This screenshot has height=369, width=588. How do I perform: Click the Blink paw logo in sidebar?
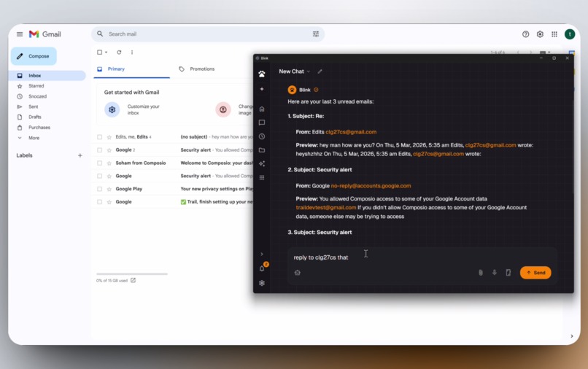click(x=262, y=74)
